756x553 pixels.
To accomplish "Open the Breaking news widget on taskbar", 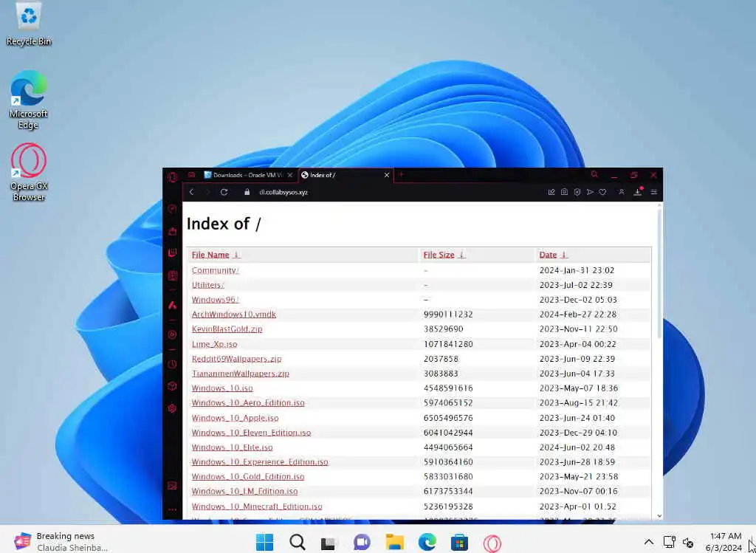I will click(61, 542).
